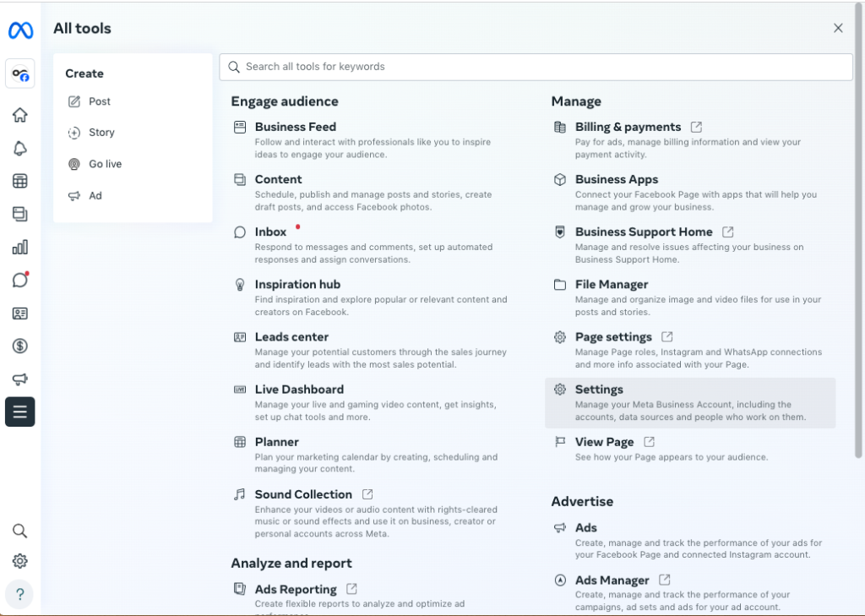Click the Search all tools input field
Screen dimensions: 865x616
click(536, 67)
